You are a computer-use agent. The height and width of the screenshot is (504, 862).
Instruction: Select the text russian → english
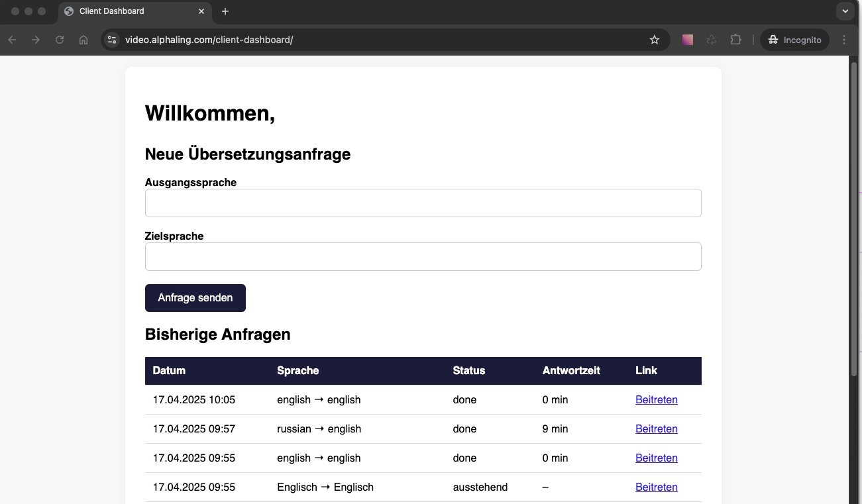click(319, 428)
